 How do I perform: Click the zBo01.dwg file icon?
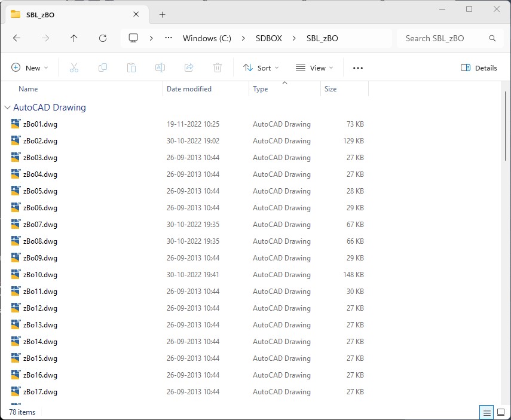click(16, 124)
